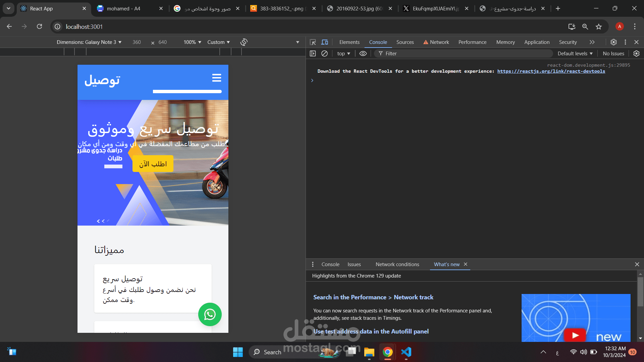Open the Default levels dropdown

(x=575, y=53)
